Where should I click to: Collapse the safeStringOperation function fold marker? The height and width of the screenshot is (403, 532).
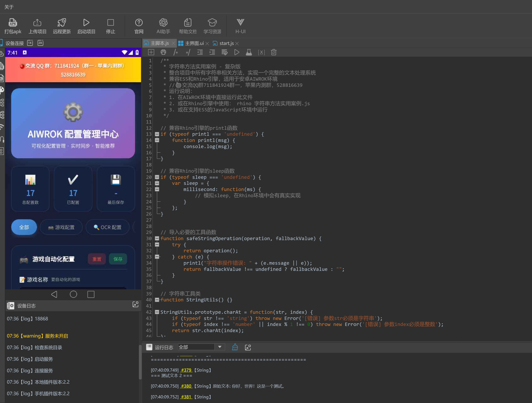pyautogui.click(x=157, y=239)
